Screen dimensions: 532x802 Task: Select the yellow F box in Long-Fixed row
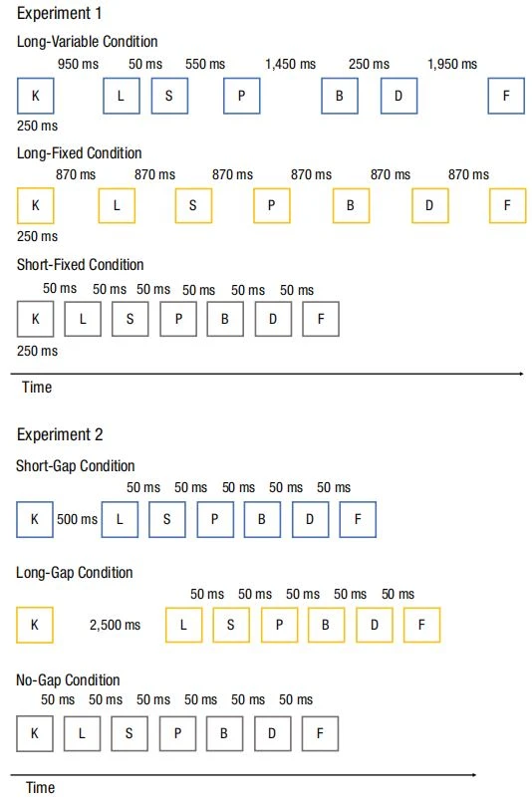tap(507, 205)
